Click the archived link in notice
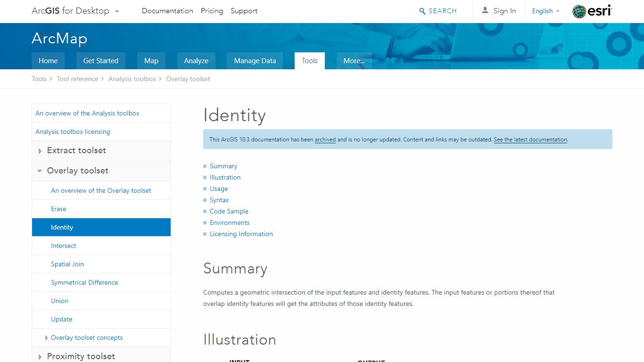The height and width of the screenshot is (362, 644). point(325,140)
